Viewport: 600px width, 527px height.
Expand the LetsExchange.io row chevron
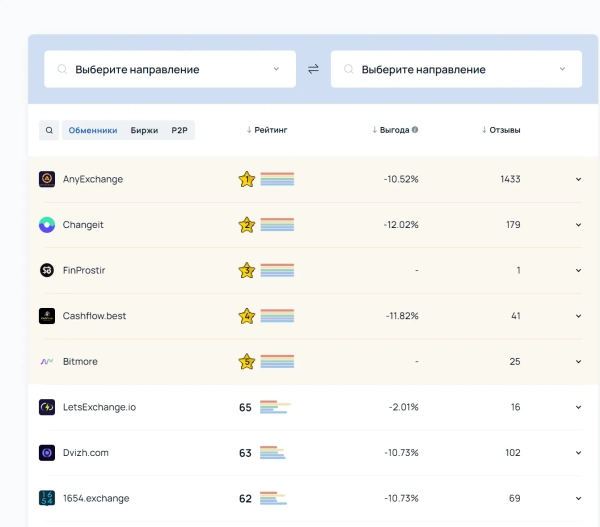pos(578,407)
